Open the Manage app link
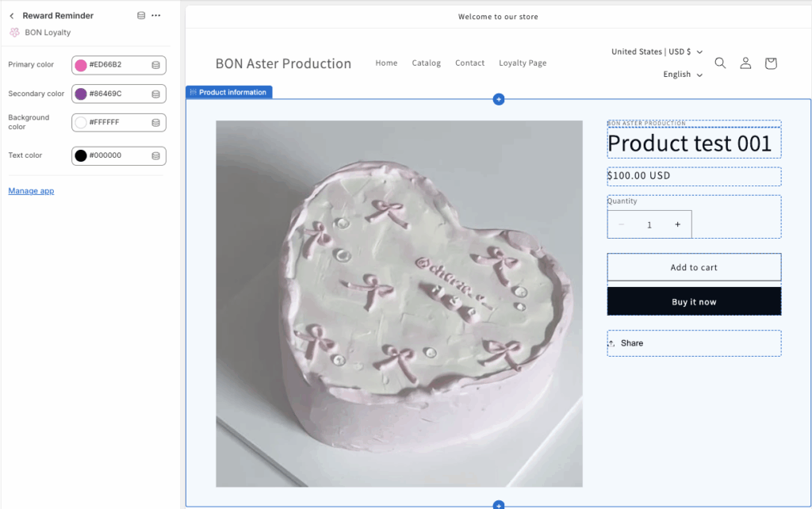 pyautogui.click(x=31, y=191)
